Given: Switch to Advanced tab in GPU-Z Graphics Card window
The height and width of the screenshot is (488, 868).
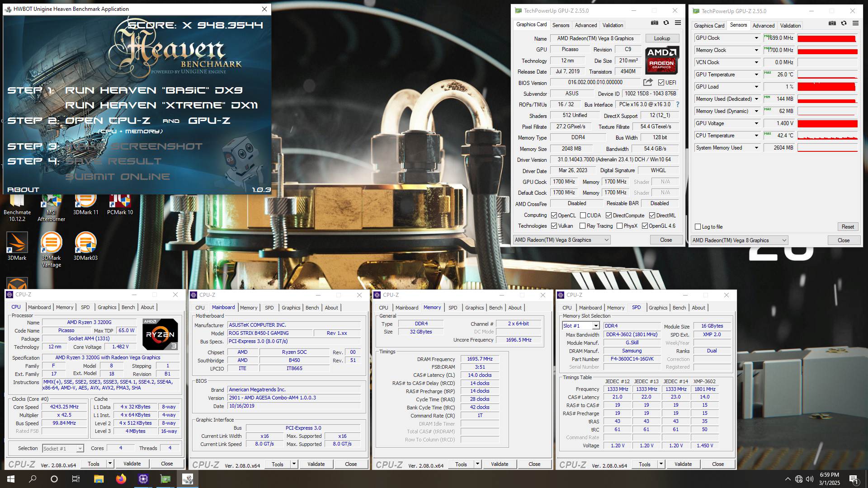Looking at the screenshot, I should coord(586,25).
